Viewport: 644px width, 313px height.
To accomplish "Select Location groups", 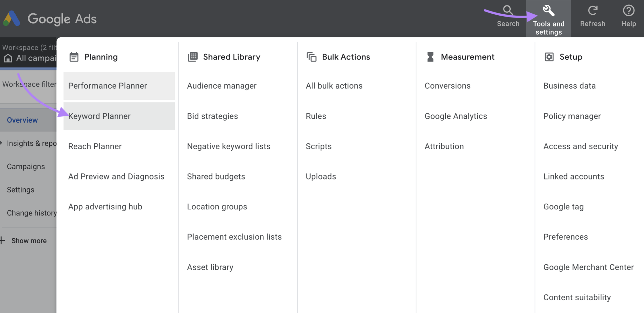I will tap(217, 207).
